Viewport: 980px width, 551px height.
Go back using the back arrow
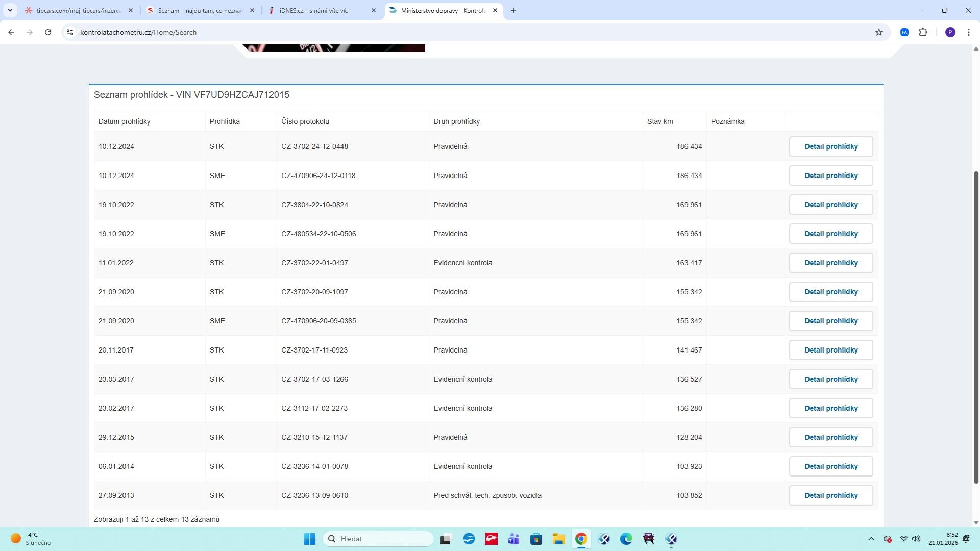pyautogui.click(x=11, y=32)
